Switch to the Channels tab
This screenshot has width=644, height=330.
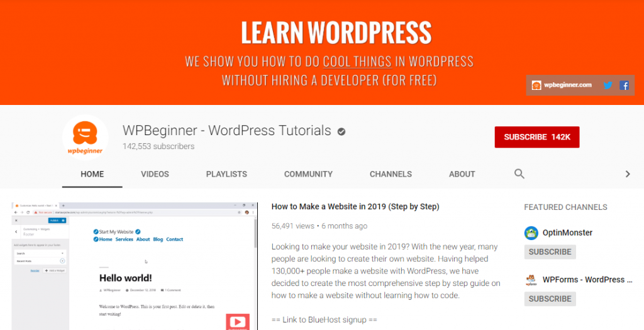(391, 174)
